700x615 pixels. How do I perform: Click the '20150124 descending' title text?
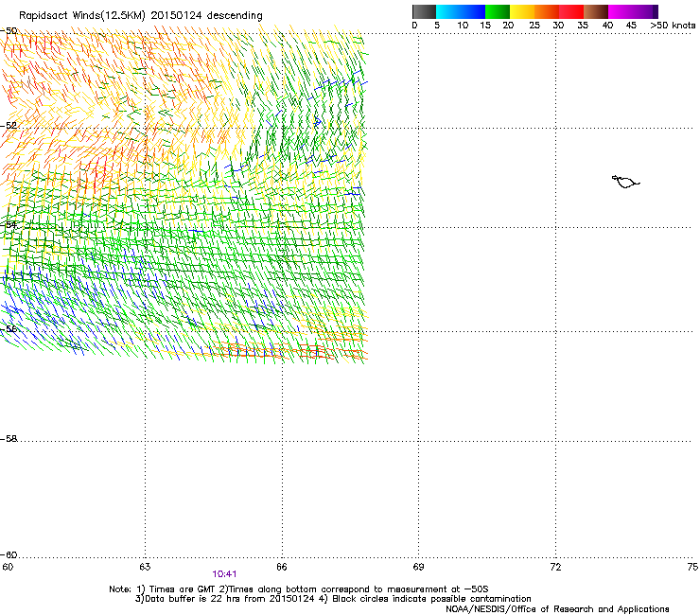[206, 16]
